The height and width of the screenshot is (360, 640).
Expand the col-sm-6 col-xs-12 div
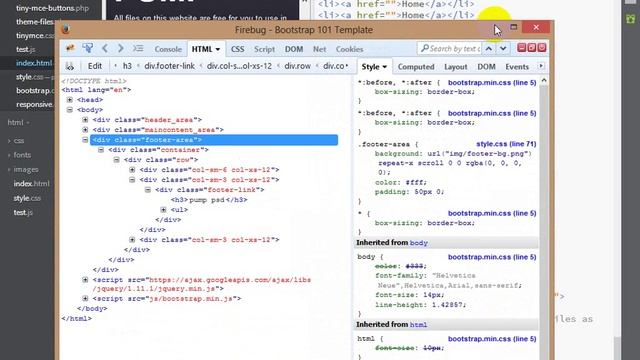[132, 169]
